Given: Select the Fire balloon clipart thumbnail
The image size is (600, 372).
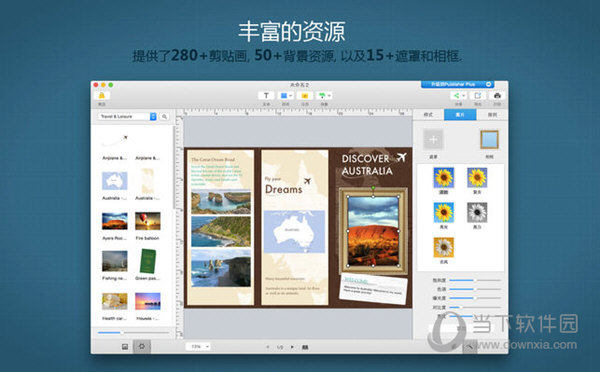Looking at the screenshot, I should point(148,221).
